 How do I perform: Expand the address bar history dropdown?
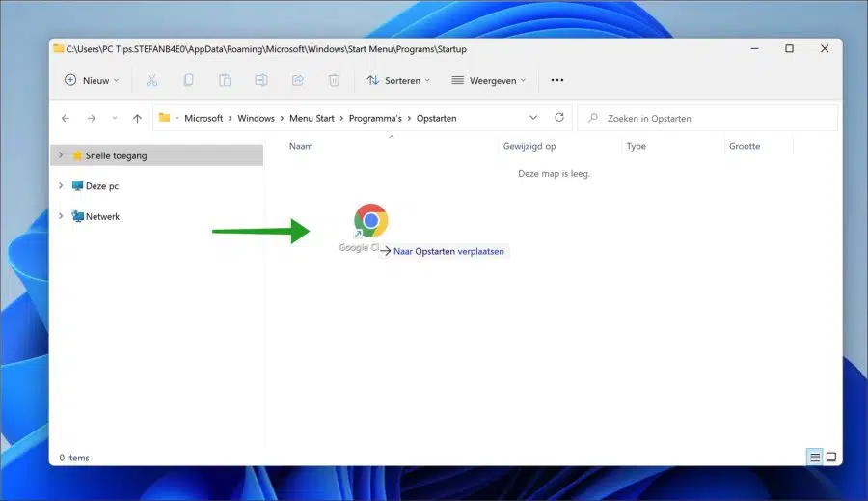(533, 118)
